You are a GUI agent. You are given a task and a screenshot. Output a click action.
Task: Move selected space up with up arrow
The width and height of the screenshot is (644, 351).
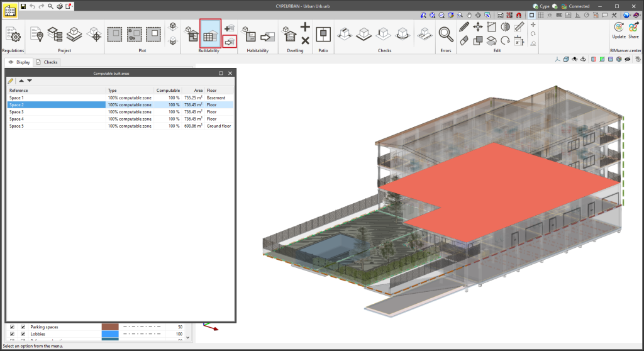click(21, 81)
